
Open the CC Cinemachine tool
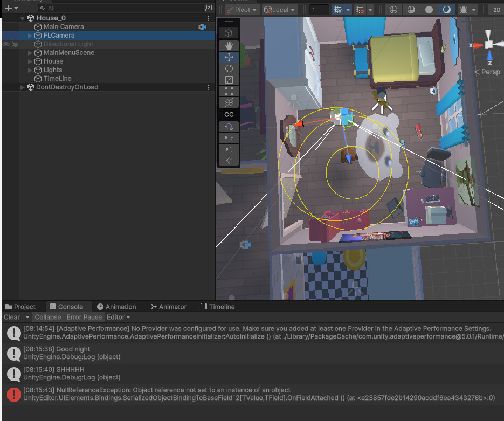point(229,114)
